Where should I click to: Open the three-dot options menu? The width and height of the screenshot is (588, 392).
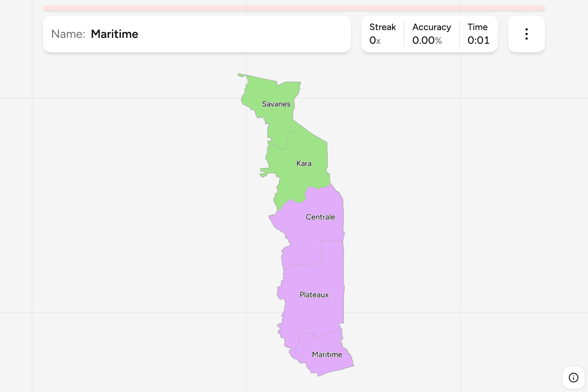pyautogui.click(x=526, y=34)
